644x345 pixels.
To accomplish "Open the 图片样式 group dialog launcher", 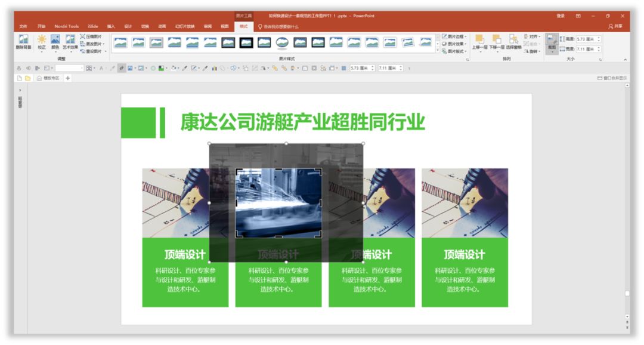I will click(x=467, y=60).
